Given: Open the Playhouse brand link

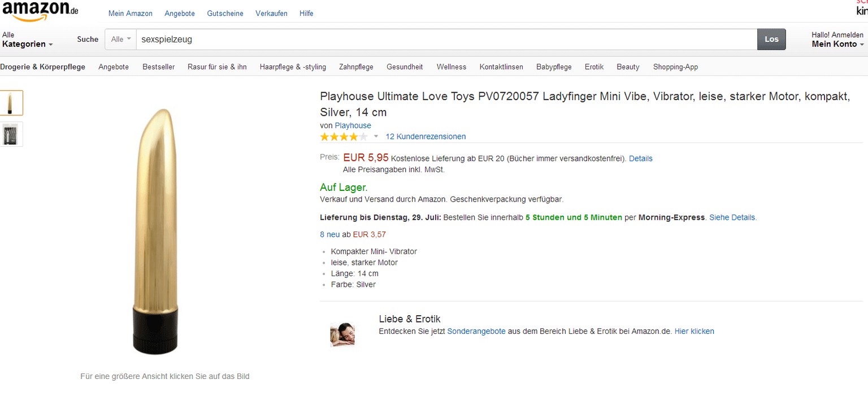Looking at the screenshot, I should tap(353, 125).
